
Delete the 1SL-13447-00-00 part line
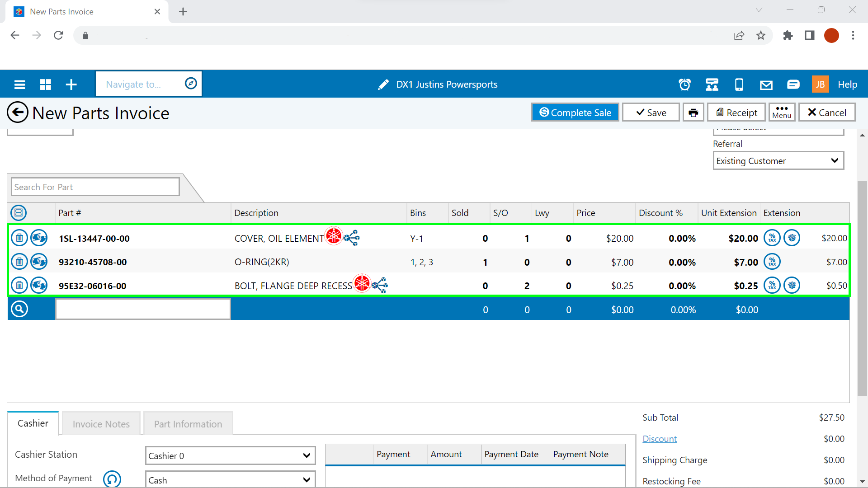coord(19,238)
